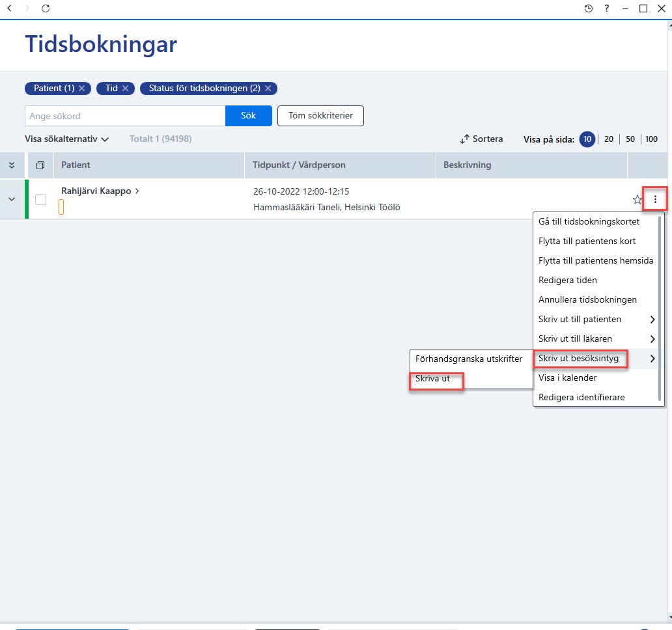Image resolution: width=672 pixels, height=630 pixels.
Task: Open help question mark icon
Action: (x=606, y=8)
